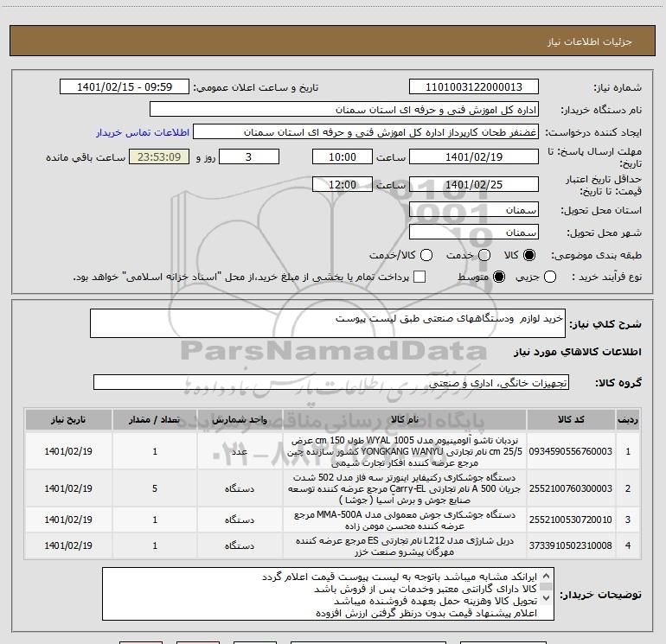Choose the جزیی purchase type radio
Screen dimensions: 666x644
(550, 277)
